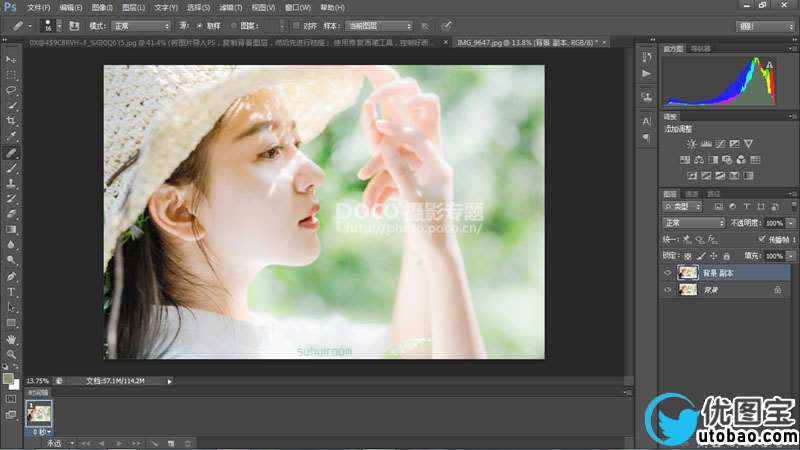Screen dimensions: 800x450
Task: Enable 对齐 checkbox in options bar
Action: click(296, 26)
